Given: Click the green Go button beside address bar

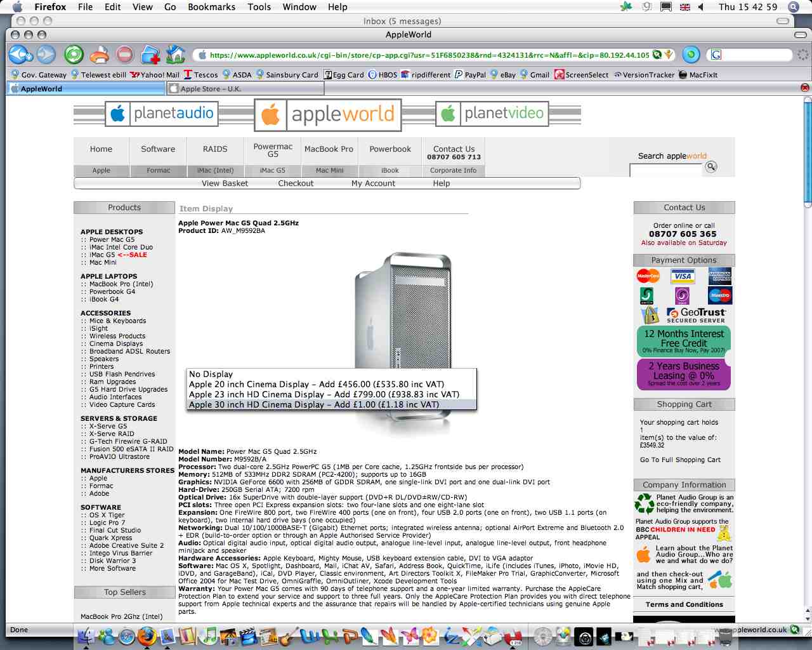Looking at the screenshot, I should point(691,55).
